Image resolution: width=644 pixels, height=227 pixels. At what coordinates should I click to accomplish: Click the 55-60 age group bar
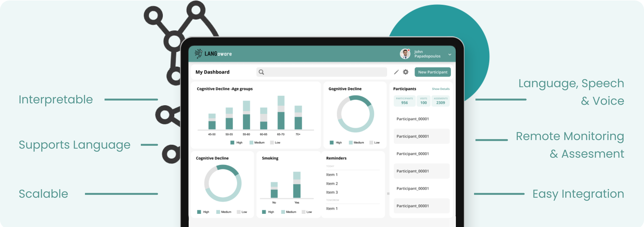point(247,115)
